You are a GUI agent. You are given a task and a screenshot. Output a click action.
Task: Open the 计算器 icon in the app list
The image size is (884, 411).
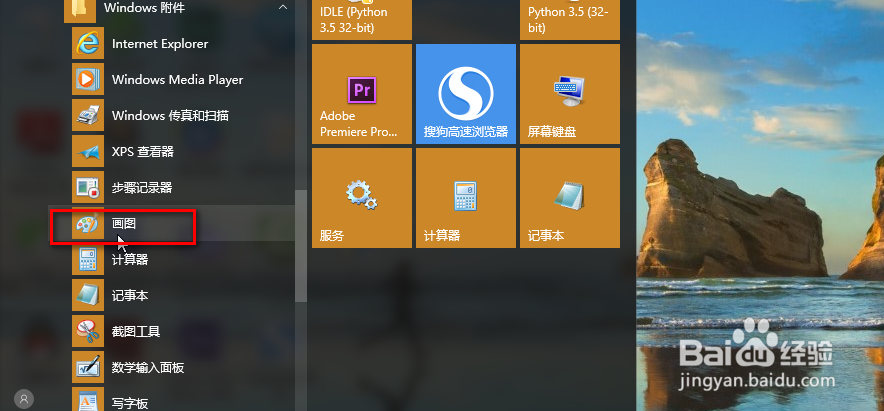click(88, 259)
